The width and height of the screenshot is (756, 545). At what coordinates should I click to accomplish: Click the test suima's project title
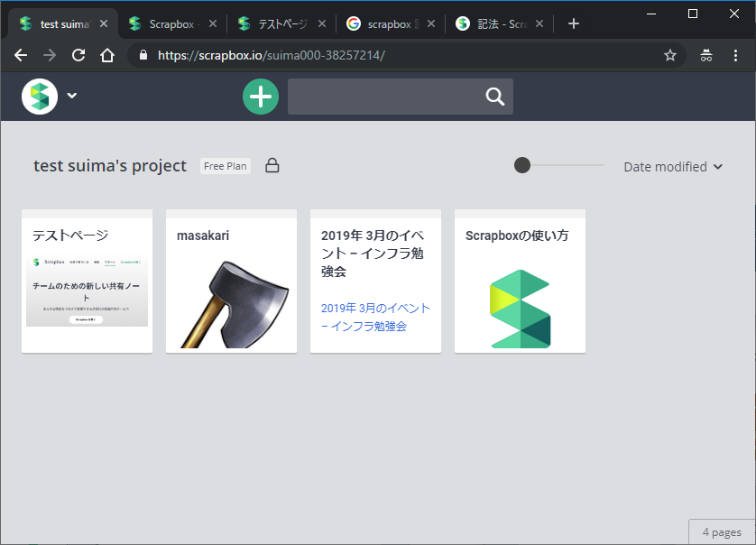coord(110,166)
